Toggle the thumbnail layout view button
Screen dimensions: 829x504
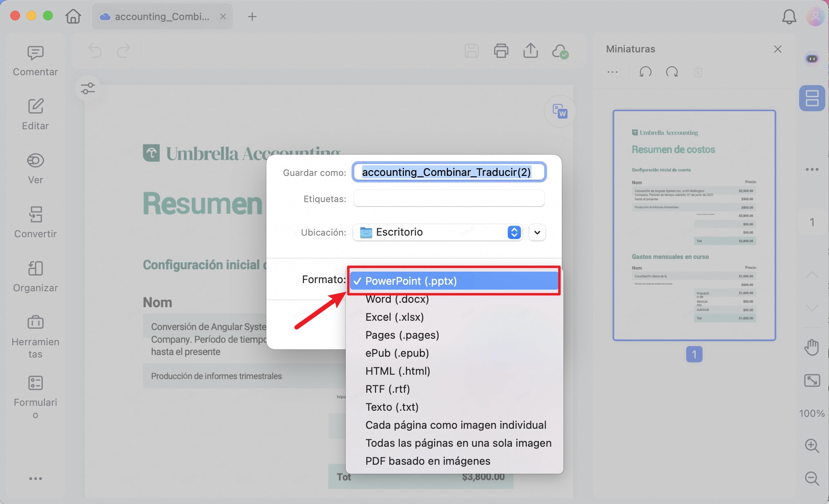(x=812, y=98)
